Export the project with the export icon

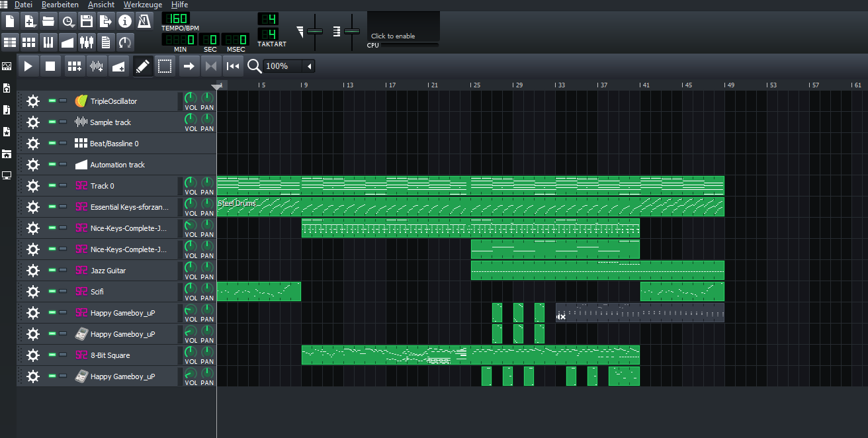(x=106, y=21)
